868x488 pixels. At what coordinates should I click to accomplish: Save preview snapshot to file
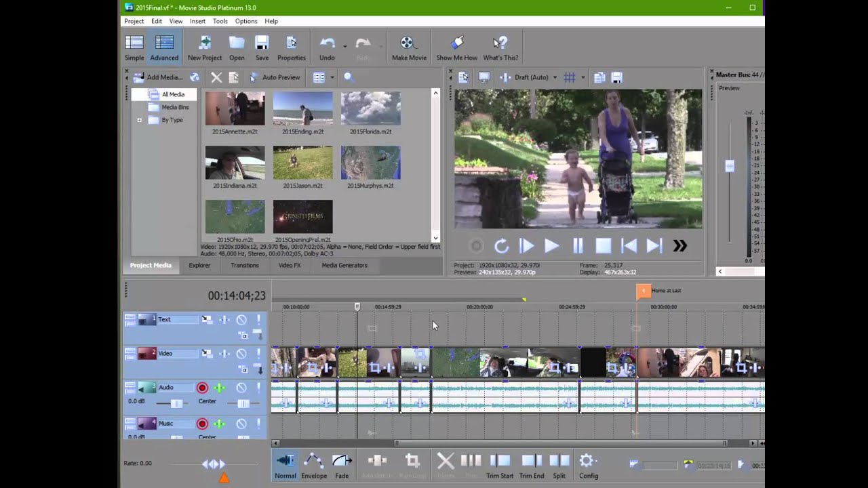coord(616,77)
